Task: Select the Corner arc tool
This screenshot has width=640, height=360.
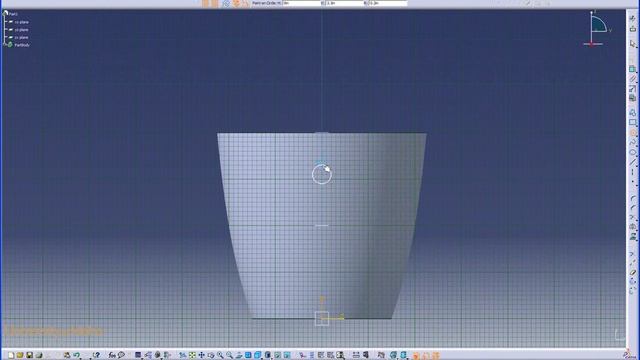Action: point(632,198)
